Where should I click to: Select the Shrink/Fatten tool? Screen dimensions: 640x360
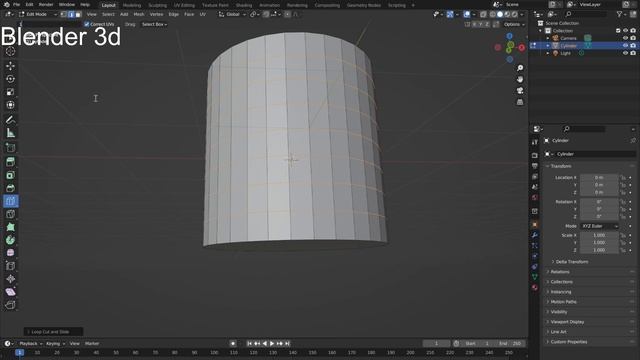click(x=11, y=279)
